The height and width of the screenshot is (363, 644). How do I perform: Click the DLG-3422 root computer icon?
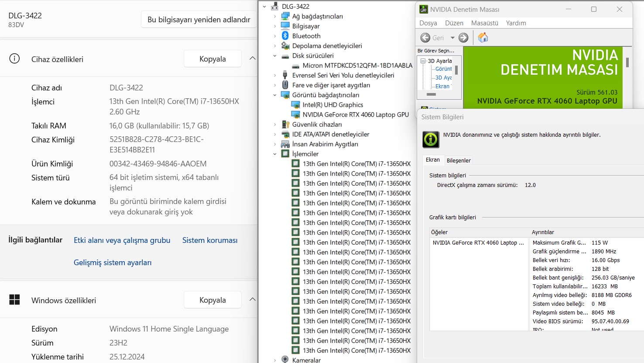coord(275,6)
